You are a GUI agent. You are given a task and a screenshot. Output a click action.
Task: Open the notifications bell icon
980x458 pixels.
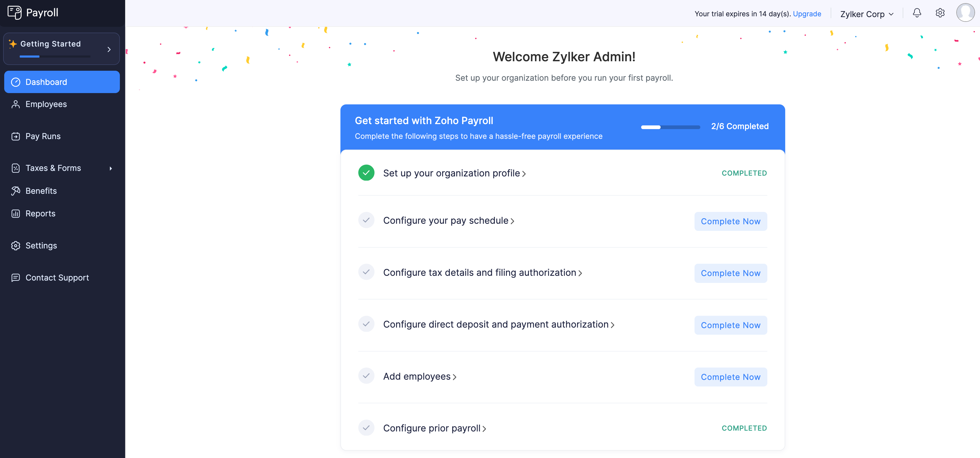pos(917,13)
